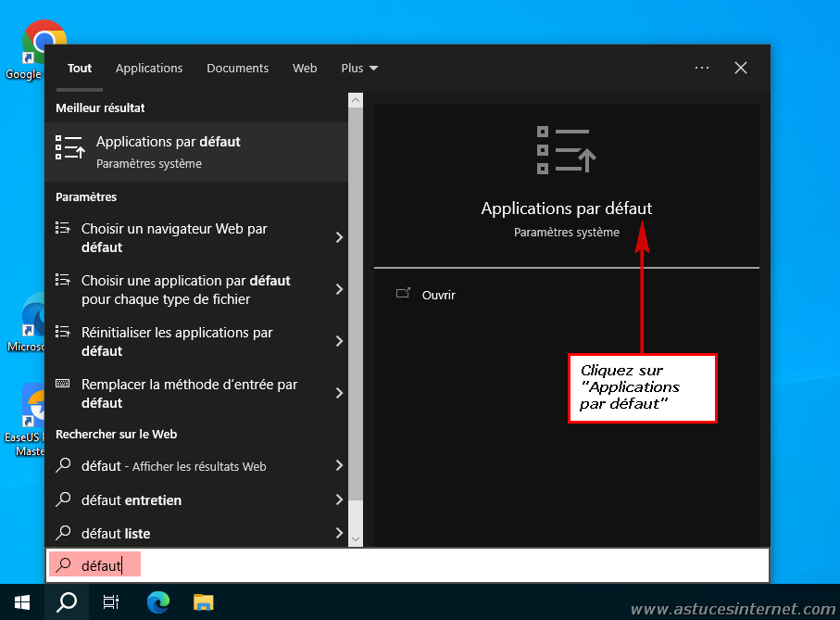
Task: Click the large Applications par défaut preview icon
Action: tap(566, 149)
